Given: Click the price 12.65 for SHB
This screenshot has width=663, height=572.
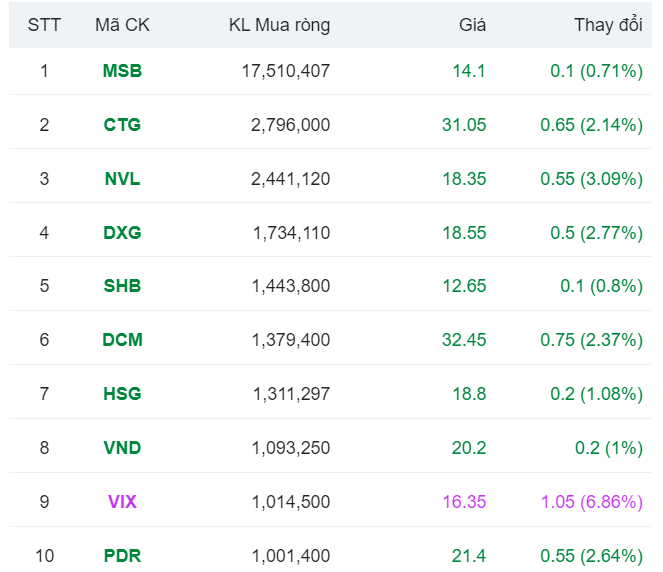Looking at the screenshot, I should coord(464,286).
